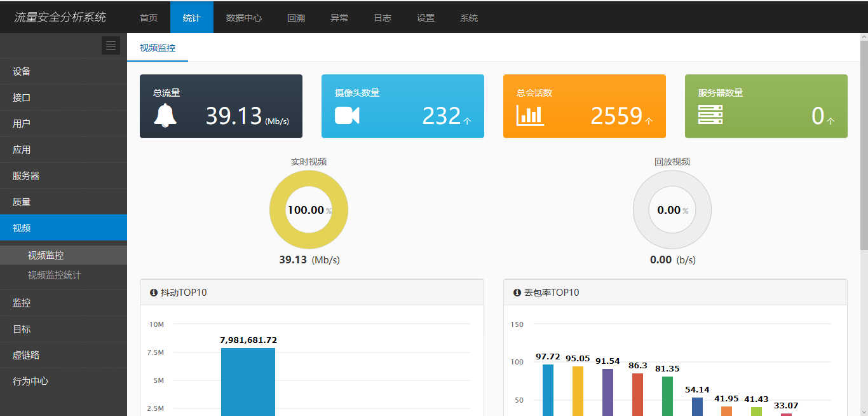
Task: Click the 86.3 red packet loss bar
Action: pyautogui.click(x=637, y=394)
